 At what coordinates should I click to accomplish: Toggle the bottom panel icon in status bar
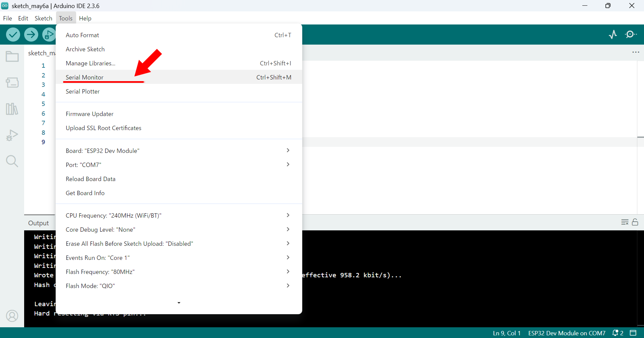pyautogui.click(x=633, y=333)
